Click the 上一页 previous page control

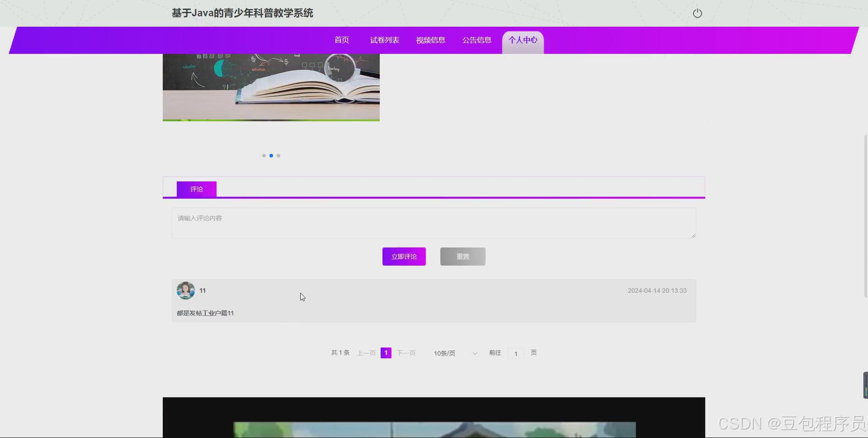click(x=366, y=353)
